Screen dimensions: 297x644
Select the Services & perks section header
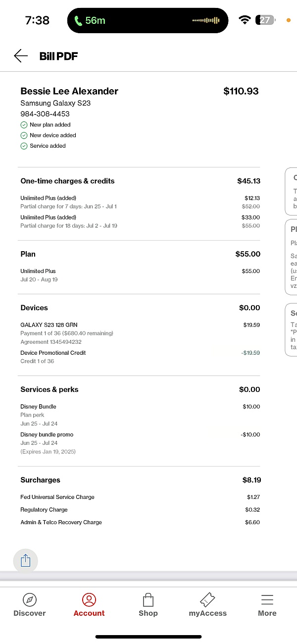point(49,389)
